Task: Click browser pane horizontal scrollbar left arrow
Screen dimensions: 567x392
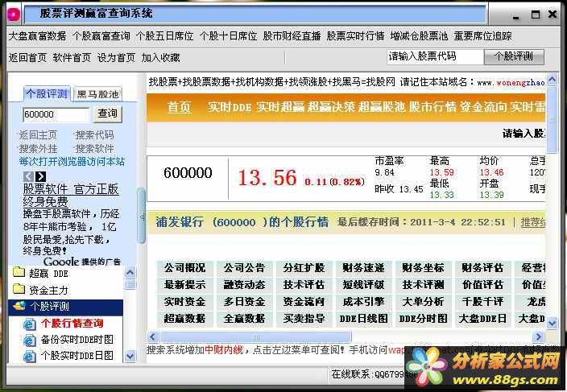Action: tap(152, 337)
